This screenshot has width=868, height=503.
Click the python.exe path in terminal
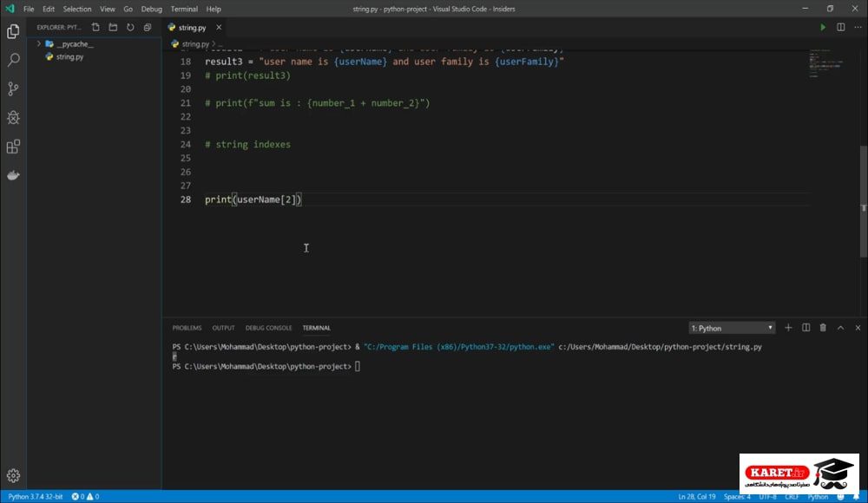[x=458, y=347]
